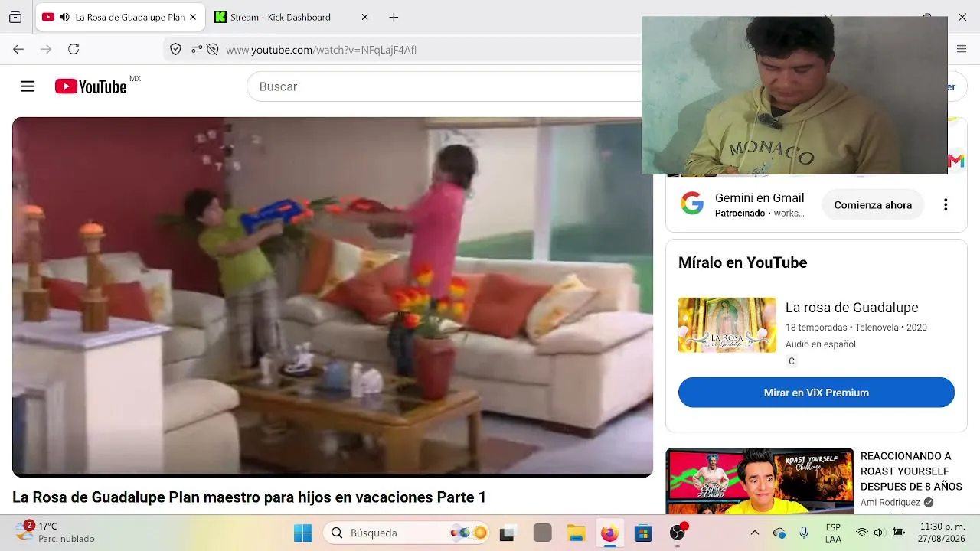Switch the ESP LAA keyboard language
Image resolution: width=980 pixels, height=551 pixels.
[833, 533]
